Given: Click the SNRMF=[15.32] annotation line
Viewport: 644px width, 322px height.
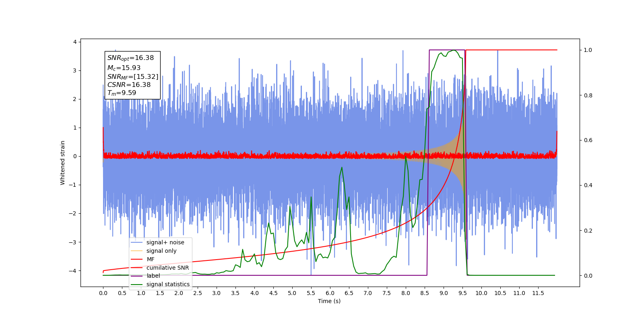Looking at the screenshot, I should click(132, 76).
